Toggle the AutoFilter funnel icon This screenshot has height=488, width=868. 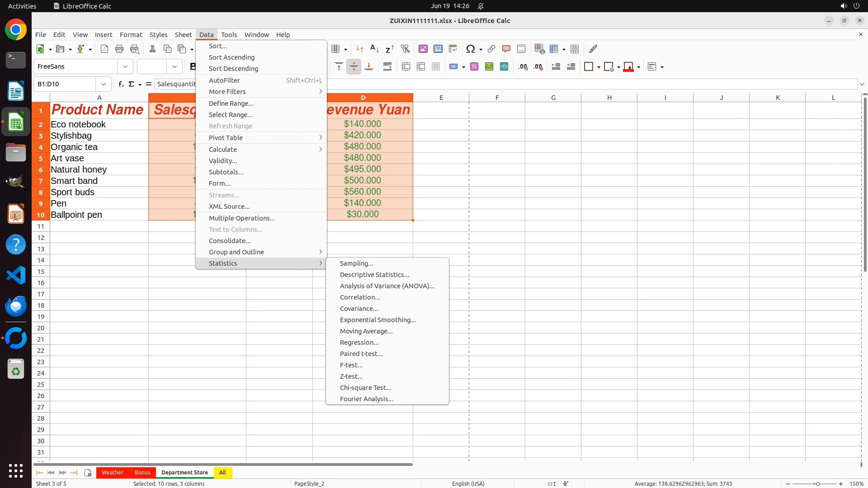[x=405, y=49]
